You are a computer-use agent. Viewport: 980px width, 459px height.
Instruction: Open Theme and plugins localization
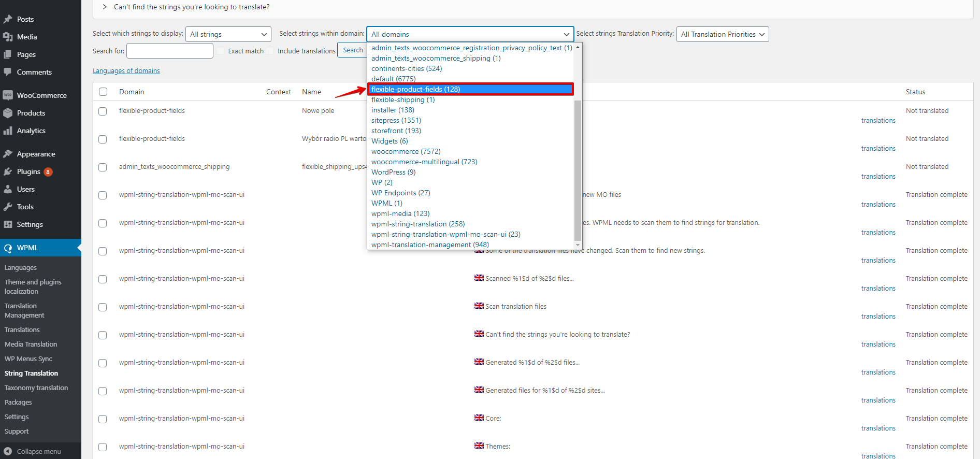click(x=33, y=286)
